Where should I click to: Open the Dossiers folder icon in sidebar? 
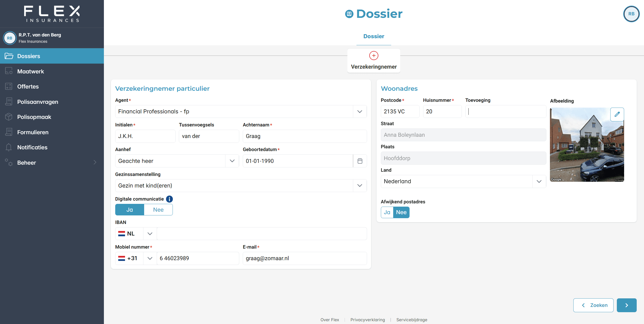click(x=9, y=56)
